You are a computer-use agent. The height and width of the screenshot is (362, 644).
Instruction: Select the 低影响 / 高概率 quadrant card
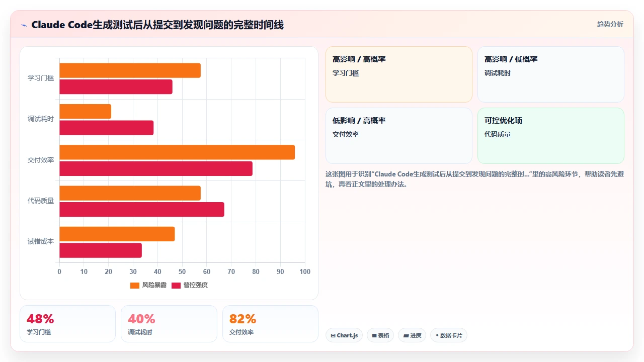pos(399,136)
